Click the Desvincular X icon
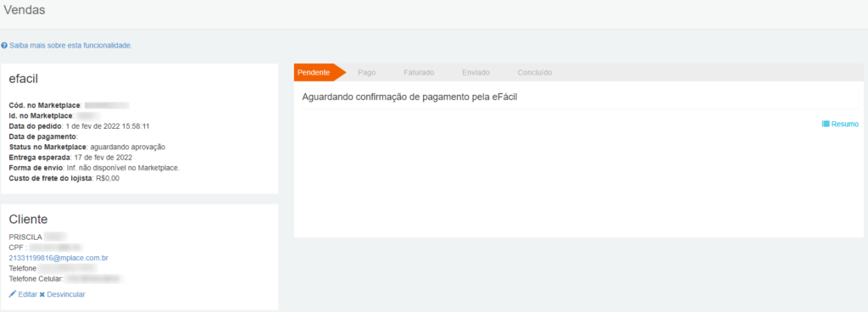868x312 pixels. point(42,295)
